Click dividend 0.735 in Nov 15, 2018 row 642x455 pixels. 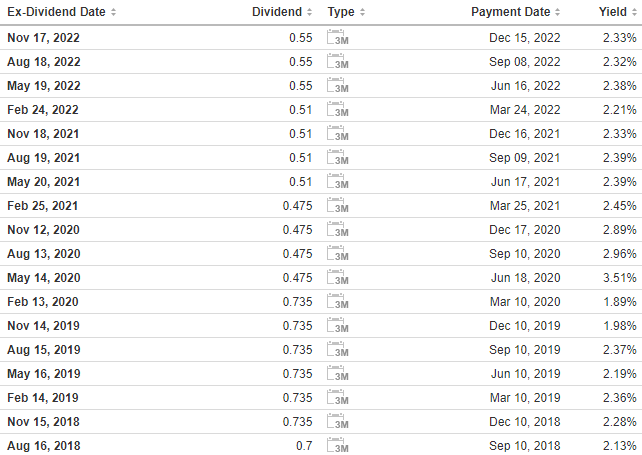[297, 421]
